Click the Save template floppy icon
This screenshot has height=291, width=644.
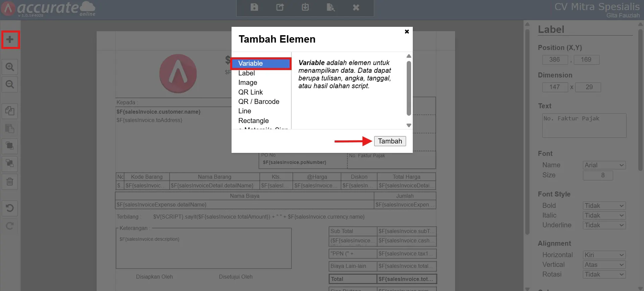pos(254,7)
